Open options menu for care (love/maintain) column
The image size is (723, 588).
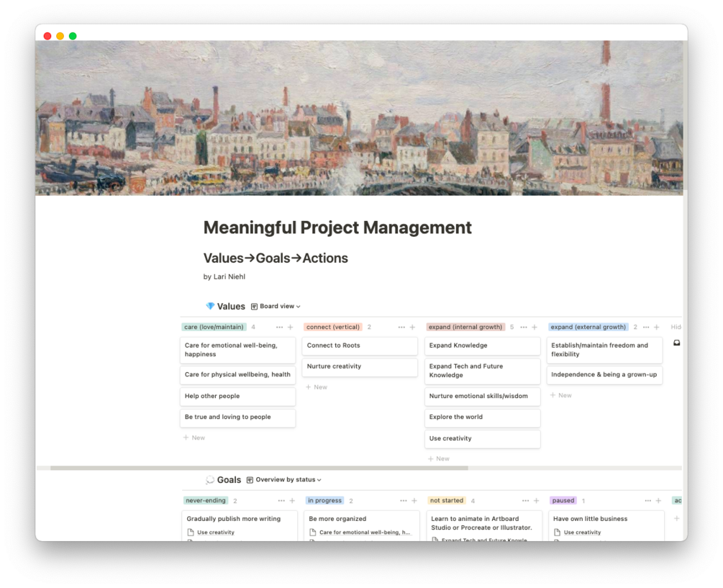(279, 327)
